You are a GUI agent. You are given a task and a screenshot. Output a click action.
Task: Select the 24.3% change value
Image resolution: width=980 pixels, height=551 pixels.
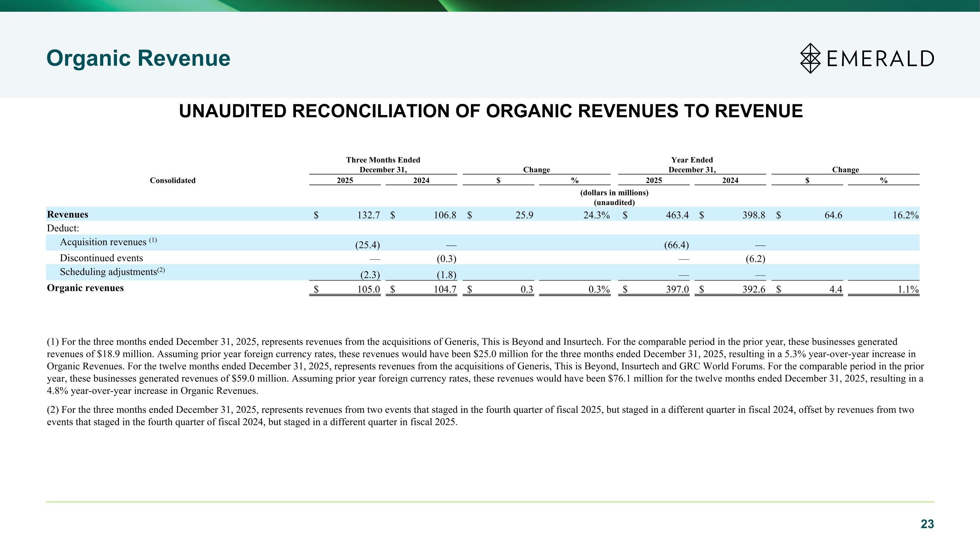click(x=596, y=215)
